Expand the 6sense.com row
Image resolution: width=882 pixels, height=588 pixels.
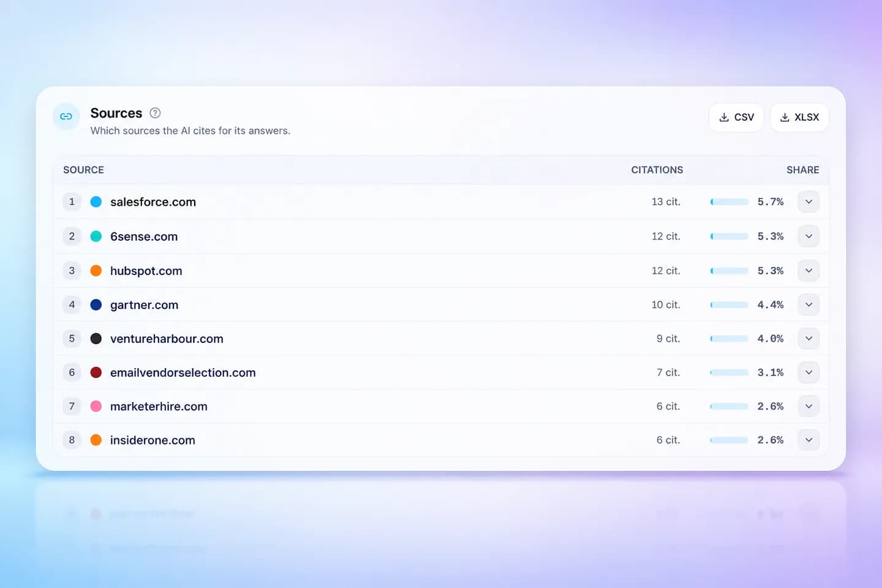[x=809, y=236]
